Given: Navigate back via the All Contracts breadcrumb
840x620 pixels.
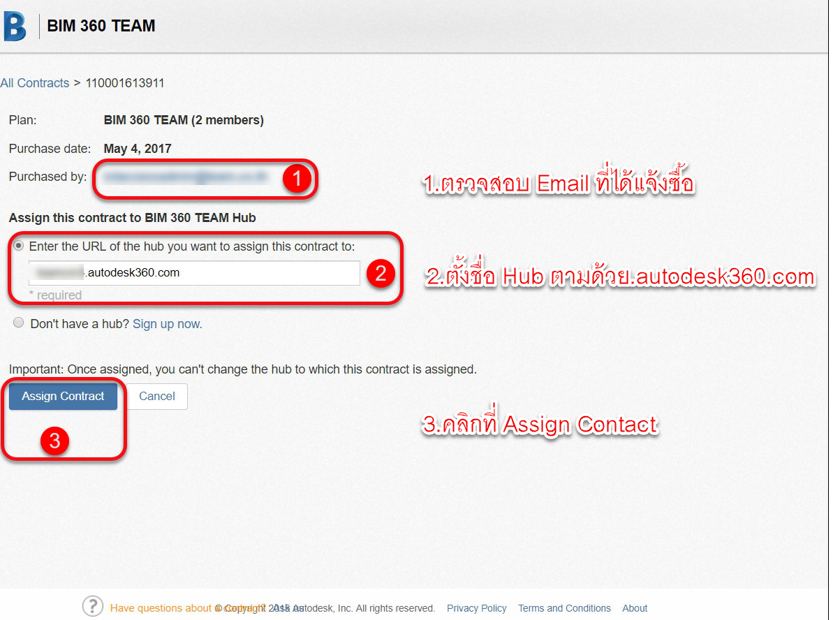Looking at the screenshot, I should [x=35, y=82].
